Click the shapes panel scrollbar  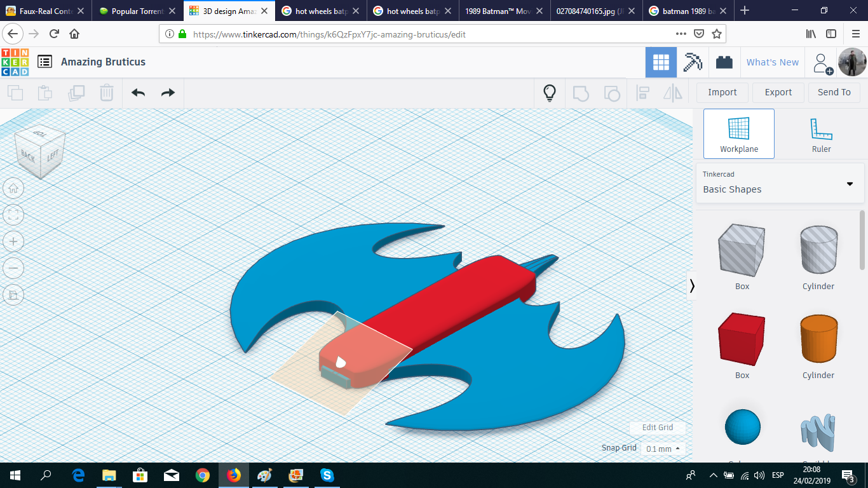tap(862, 240)
